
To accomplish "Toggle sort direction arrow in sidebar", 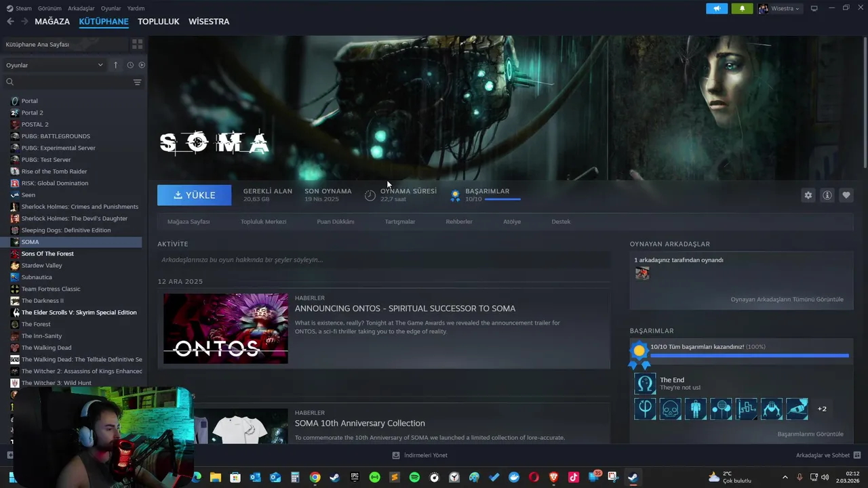I will point(115,65).
